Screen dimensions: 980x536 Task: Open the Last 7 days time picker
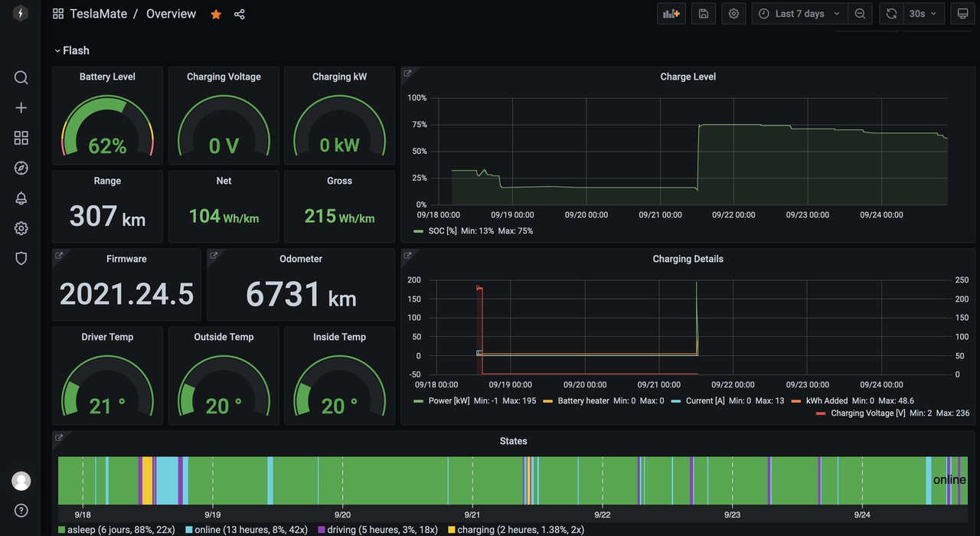point(799,14)
